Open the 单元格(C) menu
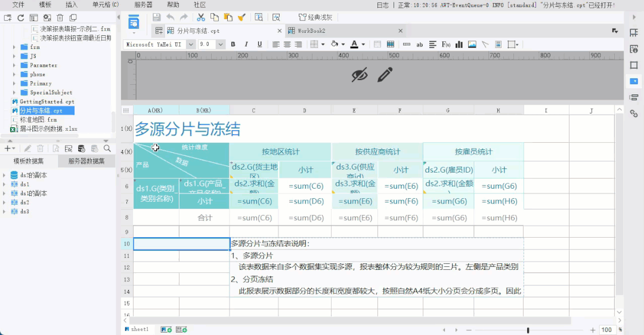 (106, 5)
